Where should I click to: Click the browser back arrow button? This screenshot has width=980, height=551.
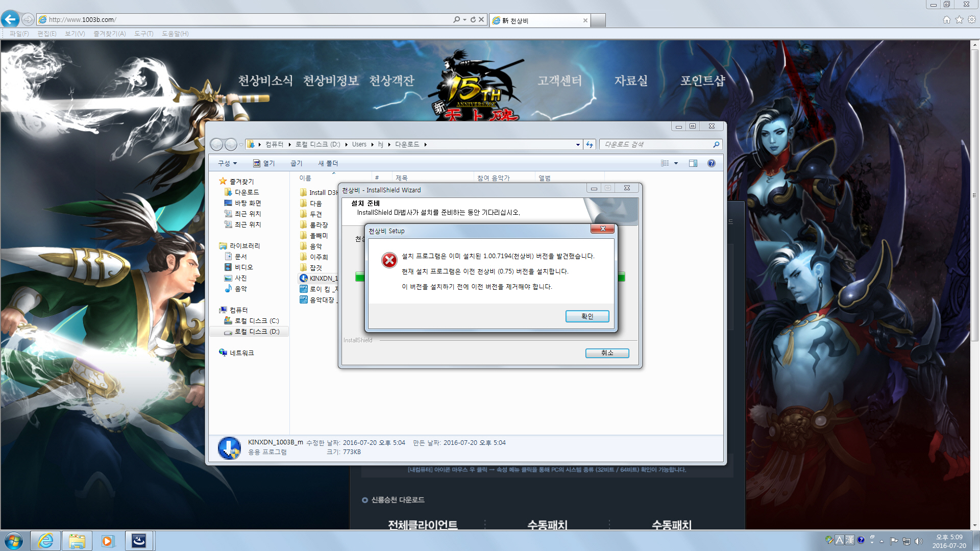click(10, 19)
